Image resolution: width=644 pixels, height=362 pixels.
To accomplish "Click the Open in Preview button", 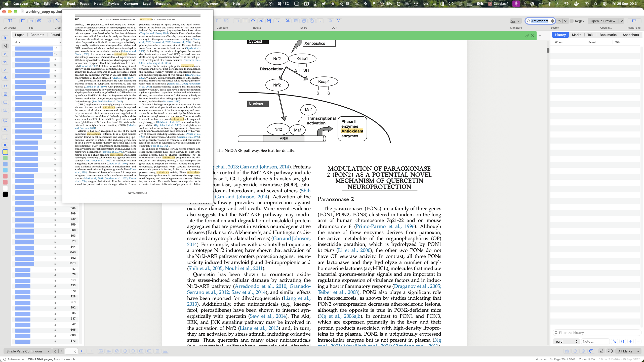I will click(x=603, y=21).
